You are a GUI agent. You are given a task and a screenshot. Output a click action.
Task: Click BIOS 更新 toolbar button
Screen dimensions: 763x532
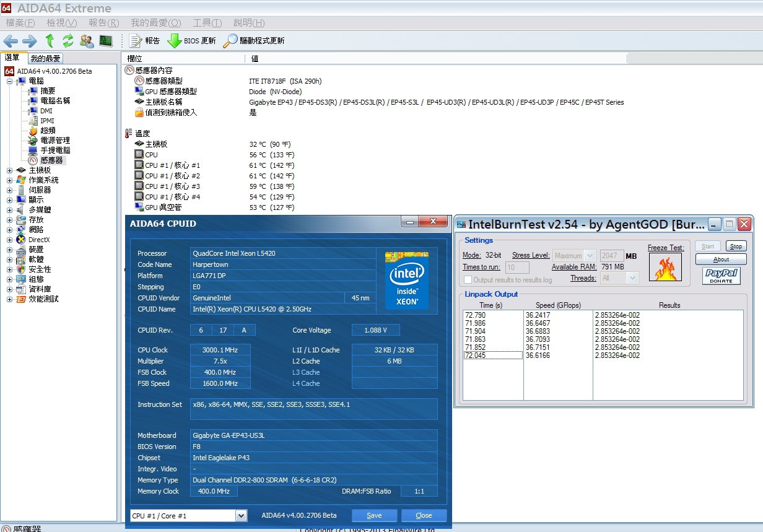click(192, 41)
